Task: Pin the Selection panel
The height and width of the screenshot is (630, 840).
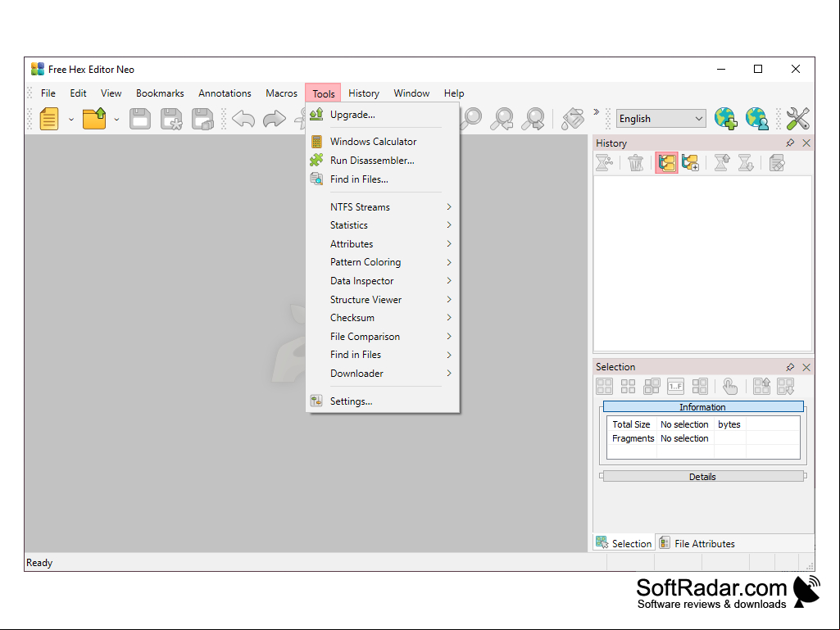Action: [x=790, y=367]
